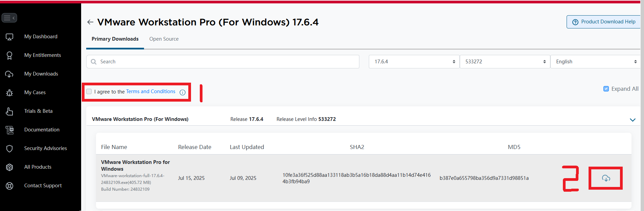Open Trials & Beta in the sidebar
The width and height of the screenshot is (644, 211).
[x=39, y=111]
